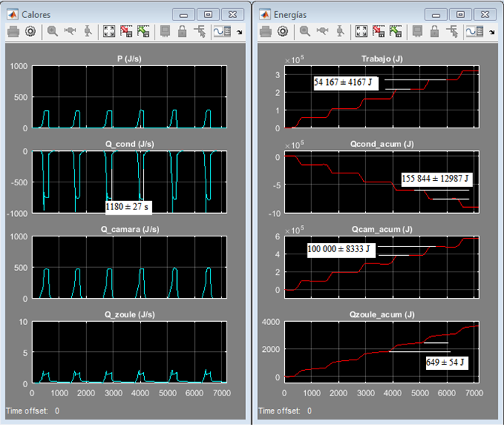
Task: Toggle floating scope in Energías window
Action: coord(417,32)
